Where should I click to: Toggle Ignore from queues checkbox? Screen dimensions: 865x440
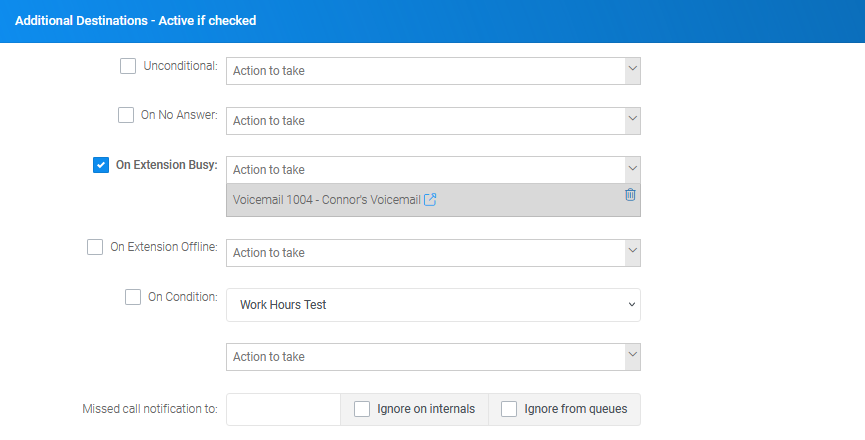point(509,409)
